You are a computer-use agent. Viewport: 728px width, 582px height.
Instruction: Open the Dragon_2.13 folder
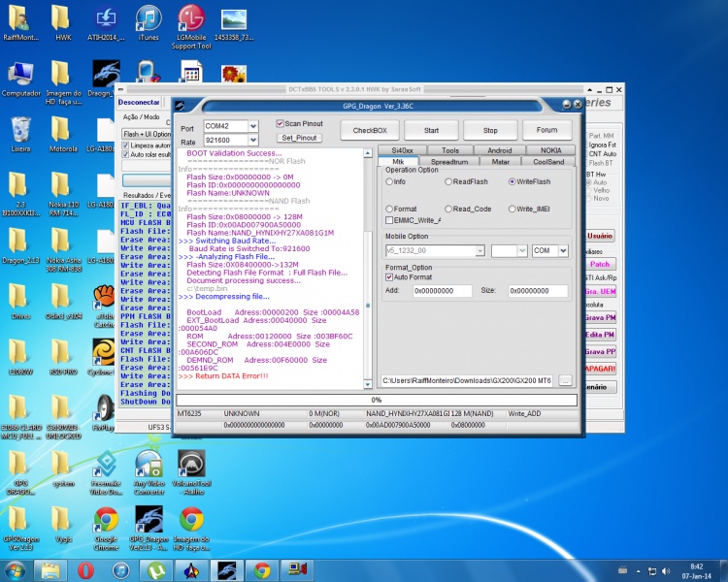[20, 246]
